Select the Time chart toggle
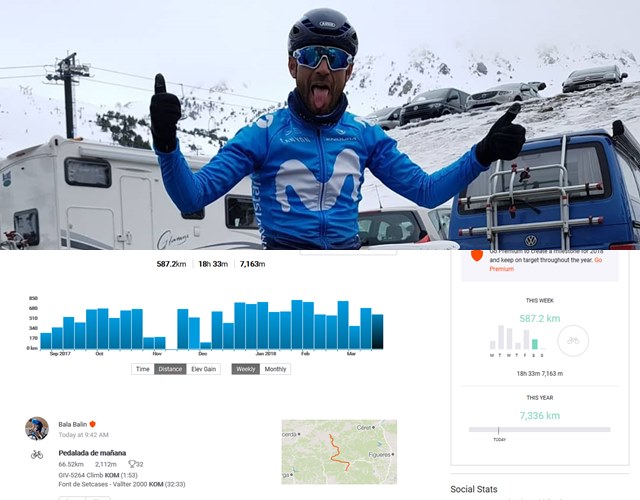Image resolution: width=640 pixels, height=500 pixels. tap(142, 369)
